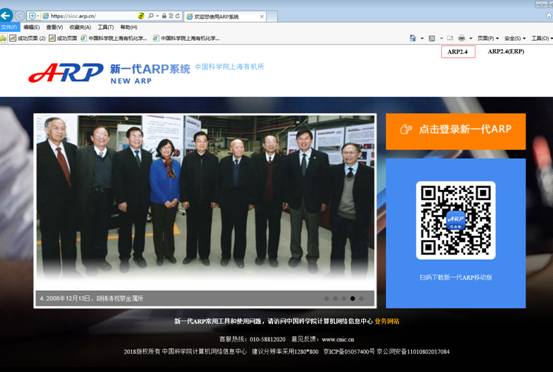
Task: Go back using the browser back arrow
Action: point(6,15)
